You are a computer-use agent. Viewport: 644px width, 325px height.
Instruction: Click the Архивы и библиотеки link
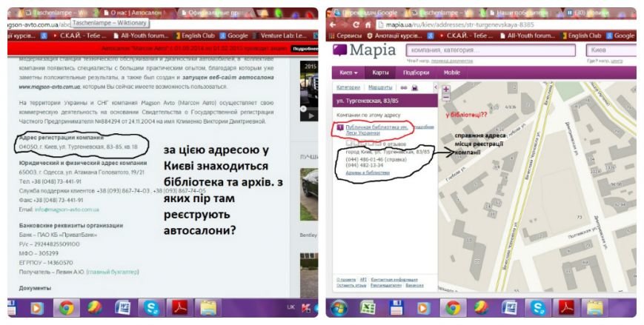[368, 172]
